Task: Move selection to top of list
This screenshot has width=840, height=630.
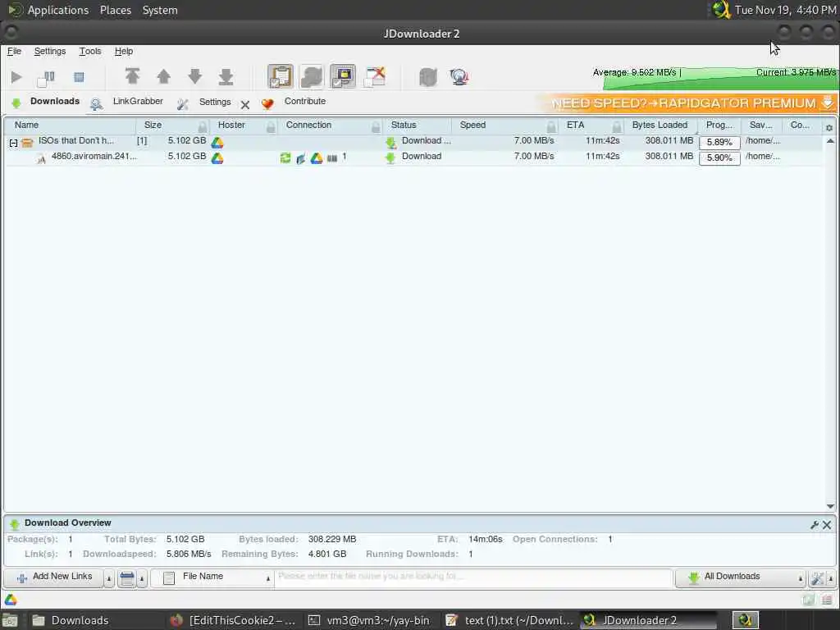Action: click(132, 76)
